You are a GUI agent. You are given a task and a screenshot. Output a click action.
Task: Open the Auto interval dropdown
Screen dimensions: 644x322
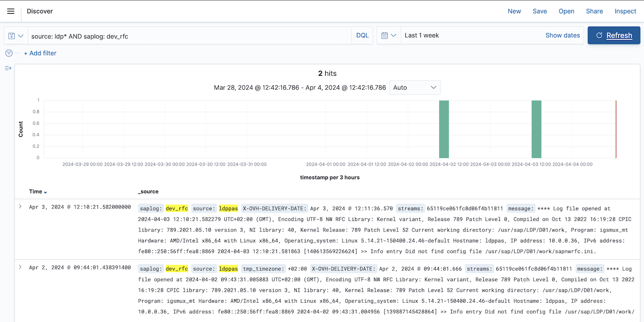pyautogui.click(x=414, y=87)
